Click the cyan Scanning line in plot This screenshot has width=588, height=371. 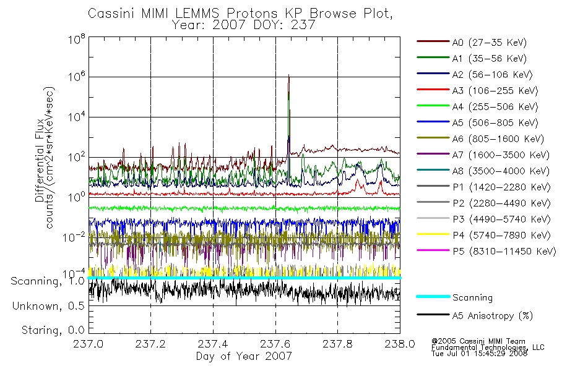(x=244, y=278)
